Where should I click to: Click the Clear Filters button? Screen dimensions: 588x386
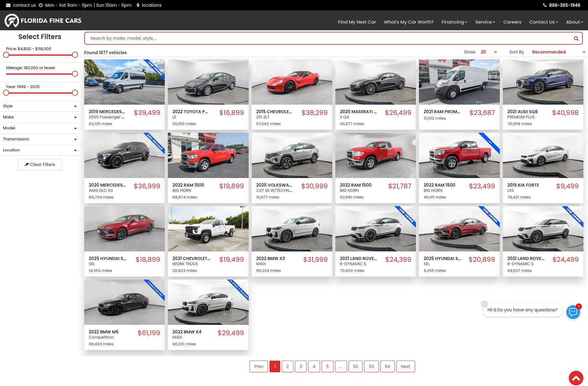(40, 165)
